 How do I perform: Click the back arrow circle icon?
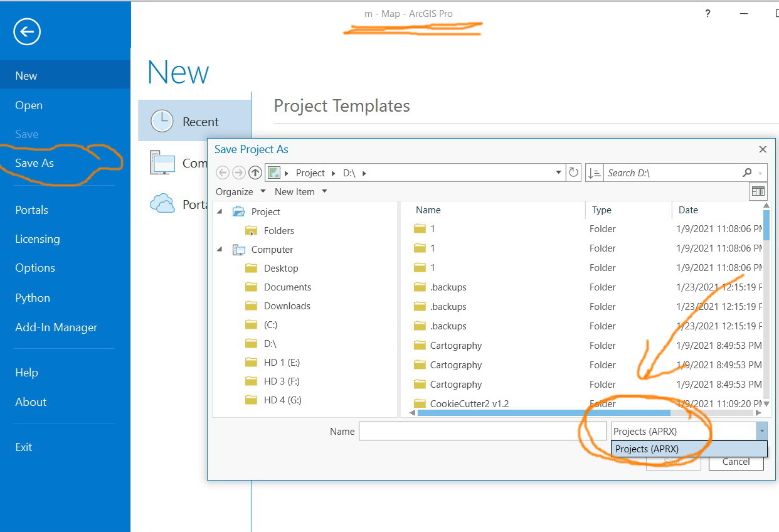(x=27, y=31)
